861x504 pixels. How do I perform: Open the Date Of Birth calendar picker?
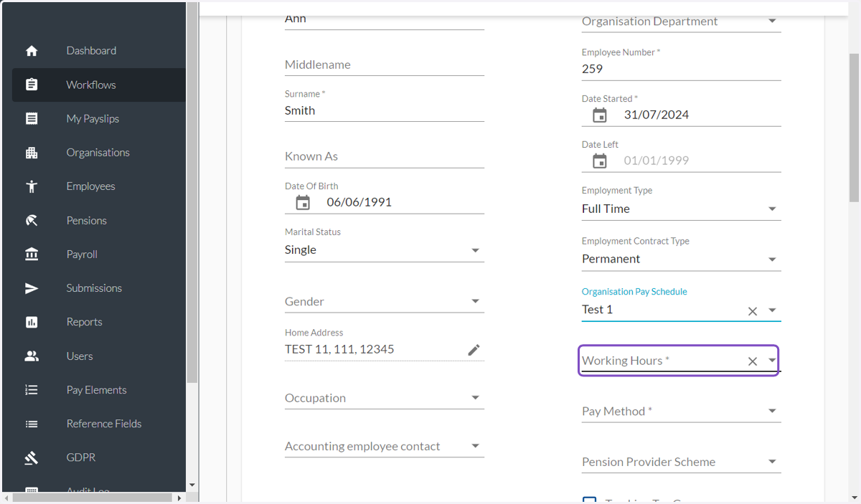[303, 203]
